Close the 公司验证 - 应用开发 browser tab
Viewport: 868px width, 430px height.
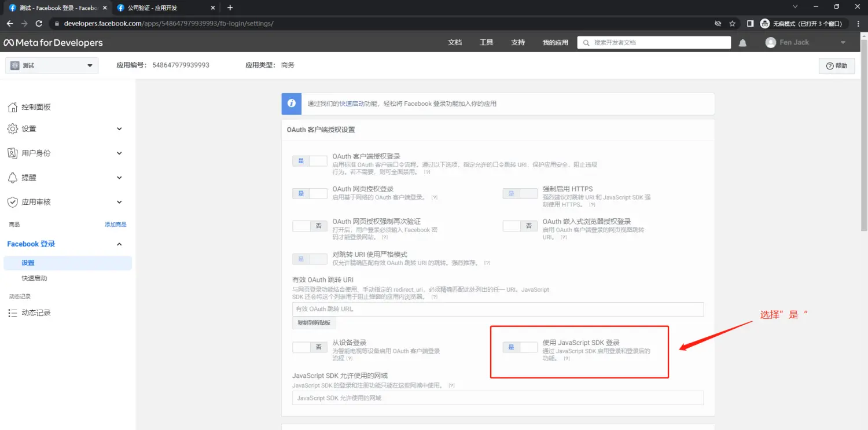click(x=213, y=8)
